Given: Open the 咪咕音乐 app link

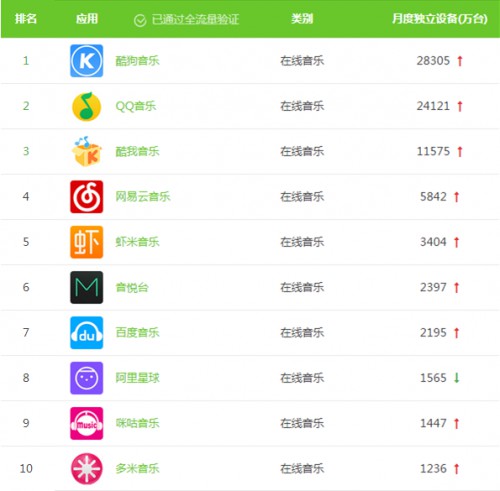Looking at the screenshot, I should 137,423.
